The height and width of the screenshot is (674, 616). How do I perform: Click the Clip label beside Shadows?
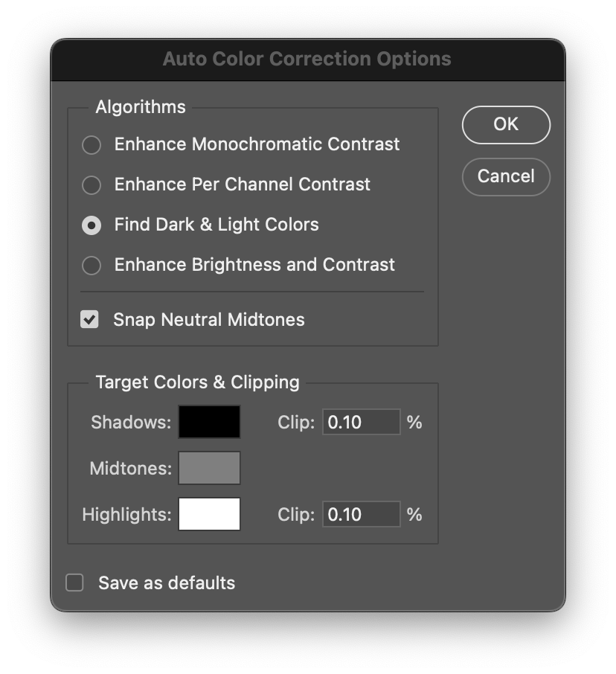296,423
